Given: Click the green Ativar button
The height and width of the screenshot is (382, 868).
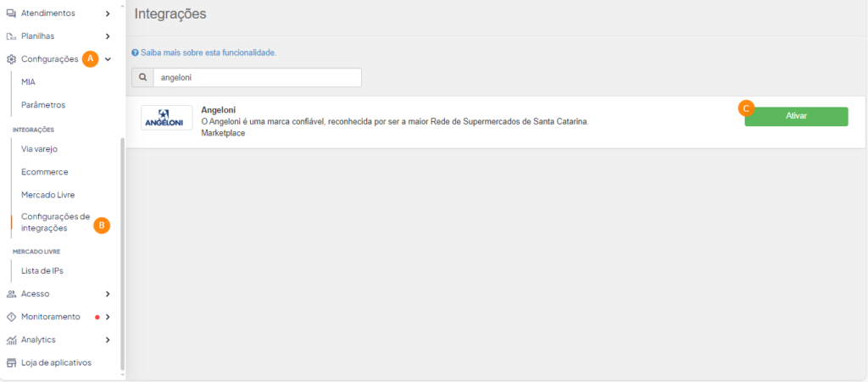Looking at the screenshot, I should click(796, 117).
